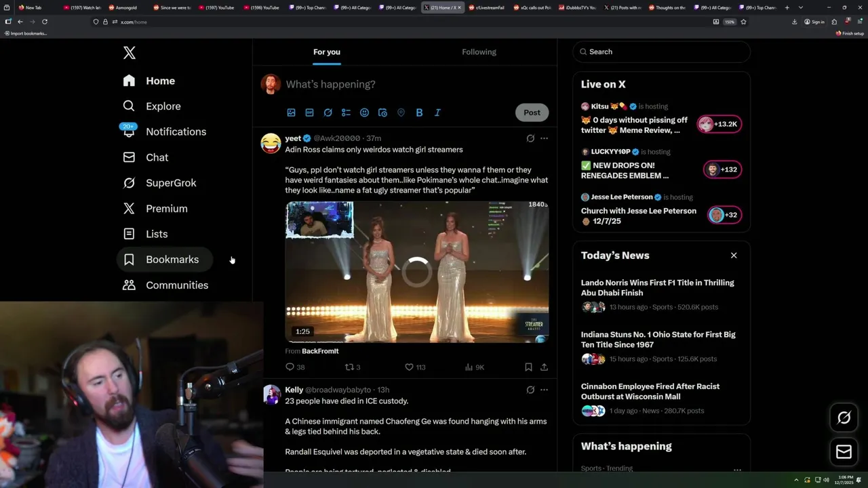Add media image to the post
Image resolution: width=868 pixels, height=488 pixels.
291,113
